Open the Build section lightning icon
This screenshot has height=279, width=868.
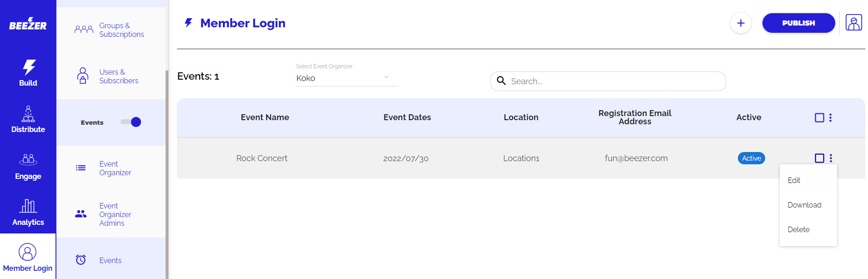point(29,67)
